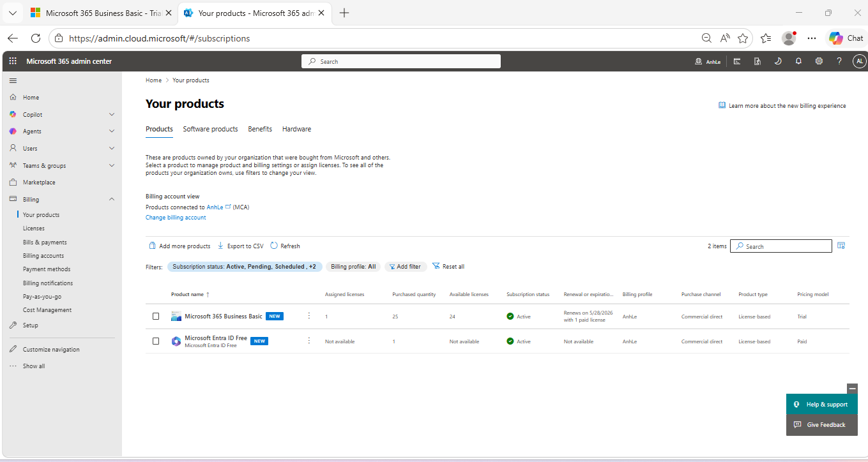Switch to the Hardware tab
Screen dimensions: 868x462
[x=296, y=129]
